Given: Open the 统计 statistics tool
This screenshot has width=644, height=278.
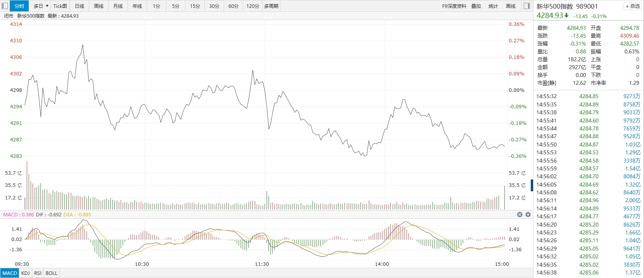Looking at the screenshot, I should pos(493,6).
